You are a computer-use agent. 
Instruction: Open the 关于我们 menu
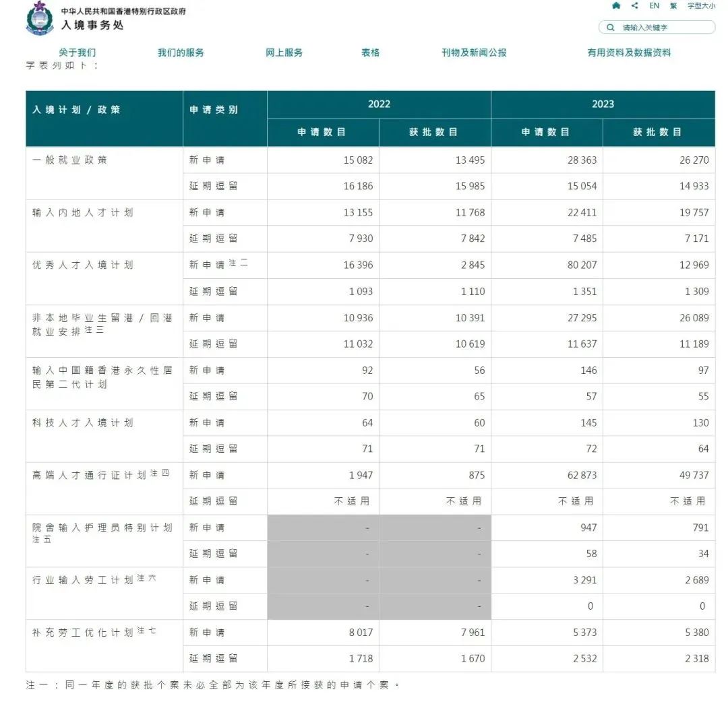coord(77,53)
